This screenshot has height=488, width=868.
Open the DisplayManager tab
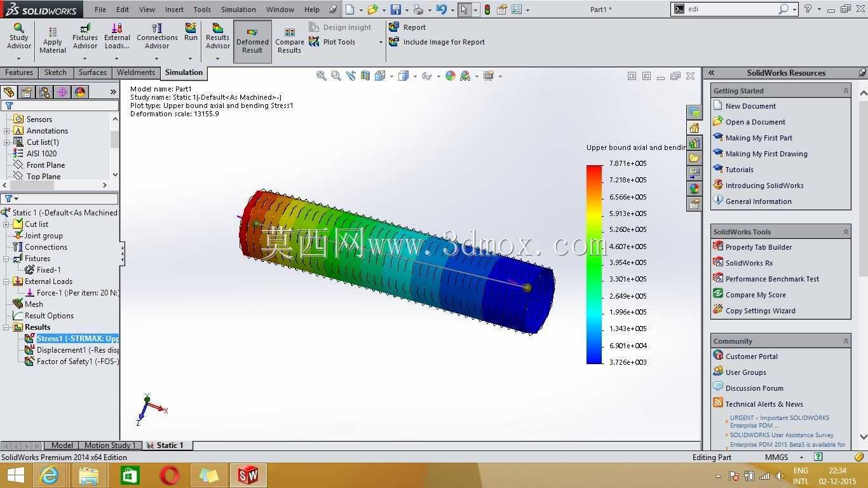pyautogui.click(x=80, y=92)
